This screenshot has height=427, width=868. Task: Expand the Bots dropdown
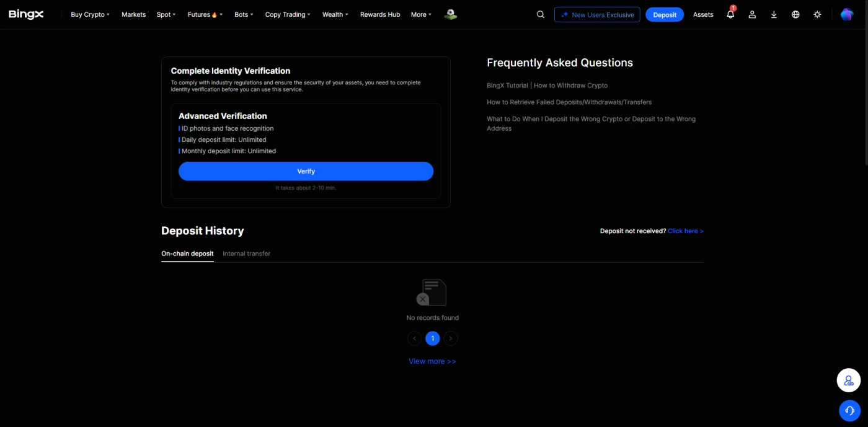[244, 14]
